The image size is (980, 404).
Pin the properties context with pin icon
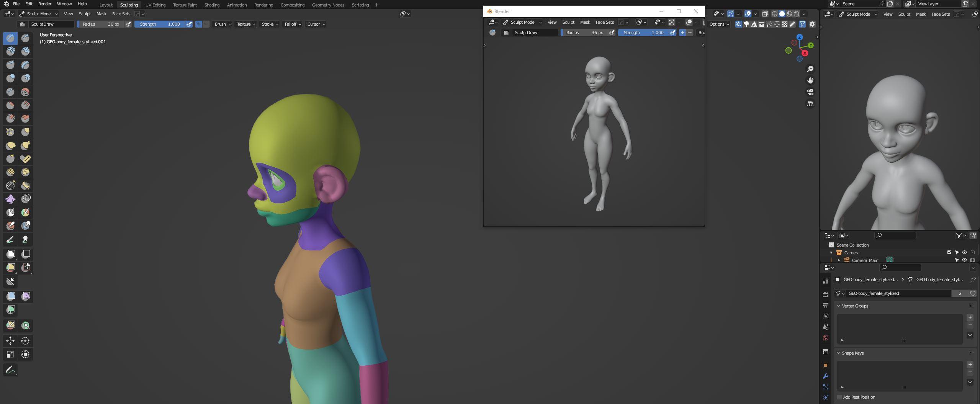[973, 280]
